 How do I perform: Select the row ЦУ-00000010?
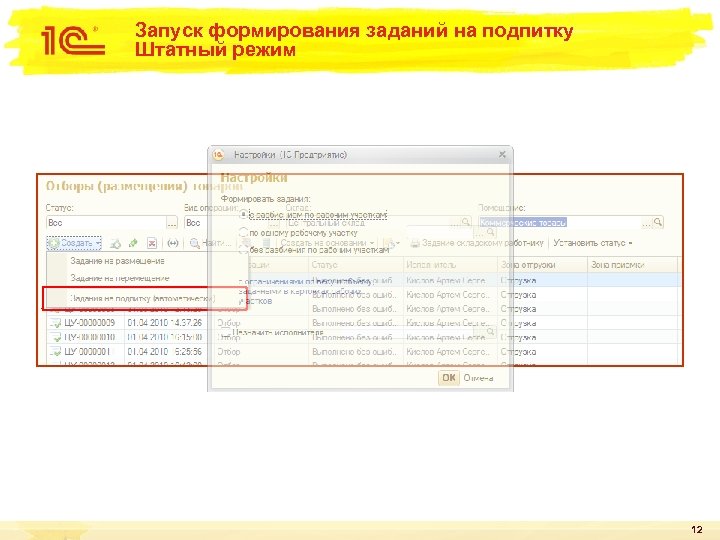point(363,337)
